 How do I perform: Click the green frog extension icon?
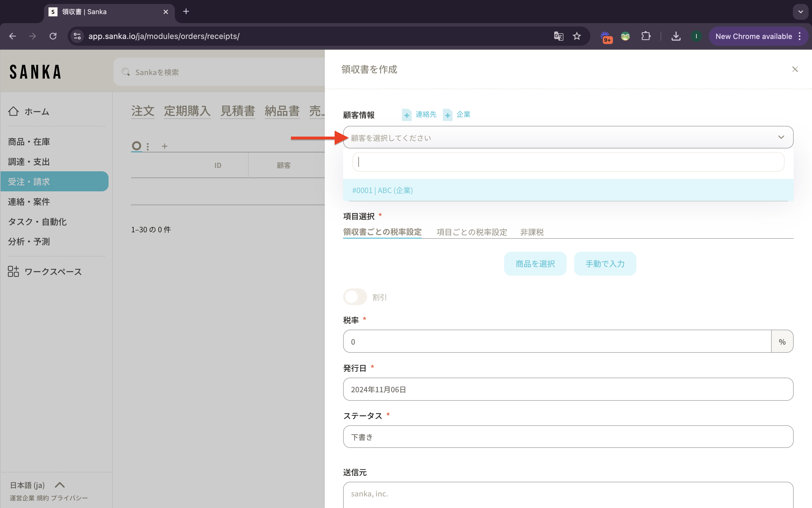pyautogui.click(x=625, y=36)
